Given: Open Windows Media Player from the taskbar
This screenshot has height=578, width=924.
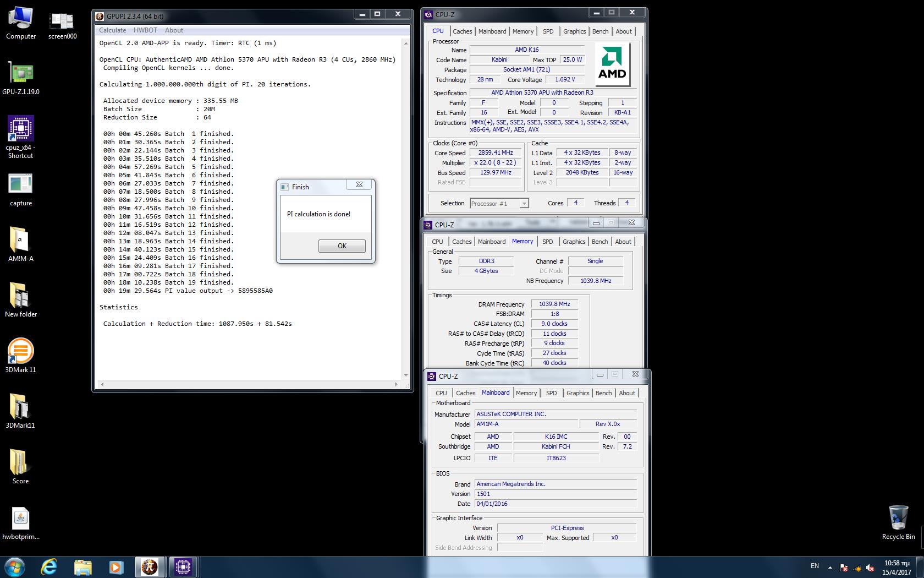Looking at the screenshot, I should 116,567.
